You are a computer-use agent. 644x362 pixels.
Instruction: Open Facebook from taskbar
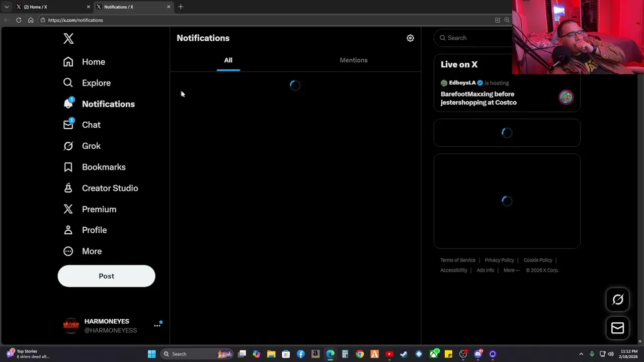tap(301, 354)
